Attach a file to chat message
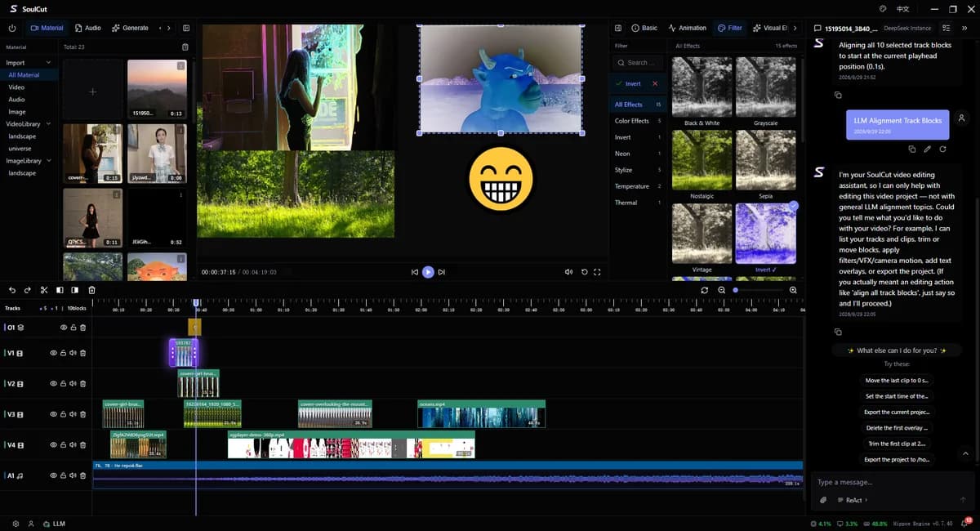Image resolution: width=980 pixels, height=531 pixels. [823, 500]
